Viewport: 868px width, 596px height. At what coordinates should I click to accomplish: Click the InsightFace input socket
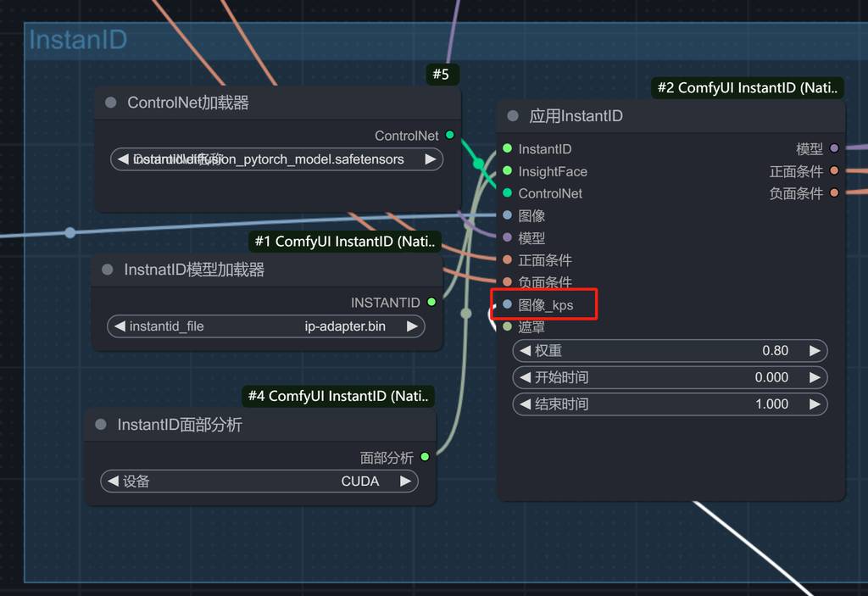(x=507, y=171)
